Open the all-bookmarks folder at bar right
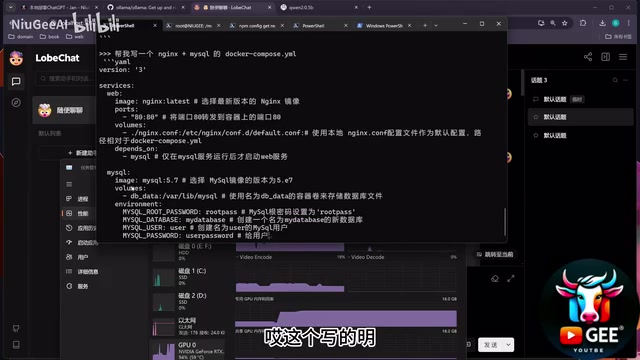The width and height of the screenshot is (640, 360). 618,37
